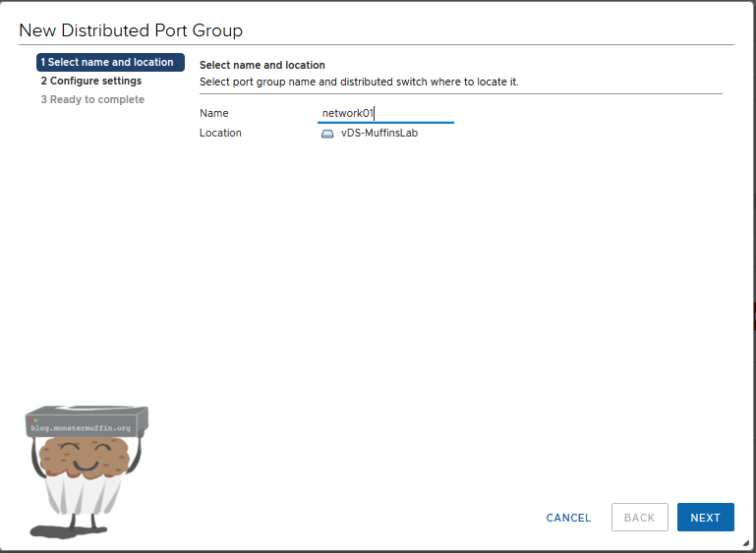Cancel the new port group wizard
Viewport: 756px width, 553px height.
pos(568,518)
